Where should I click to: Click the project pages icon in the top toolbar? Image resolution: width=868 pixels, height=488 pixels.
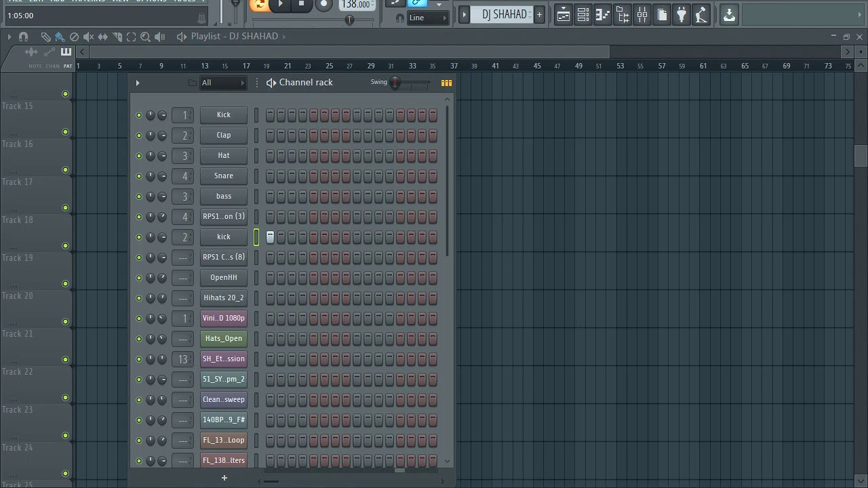click(662, 14)
